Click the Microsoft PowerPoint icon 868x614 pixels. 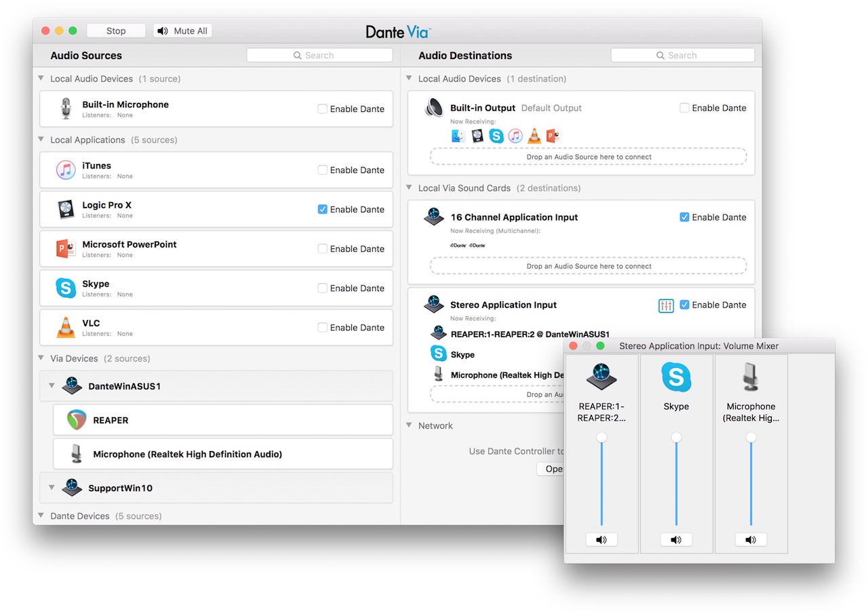tap(66, 248)
